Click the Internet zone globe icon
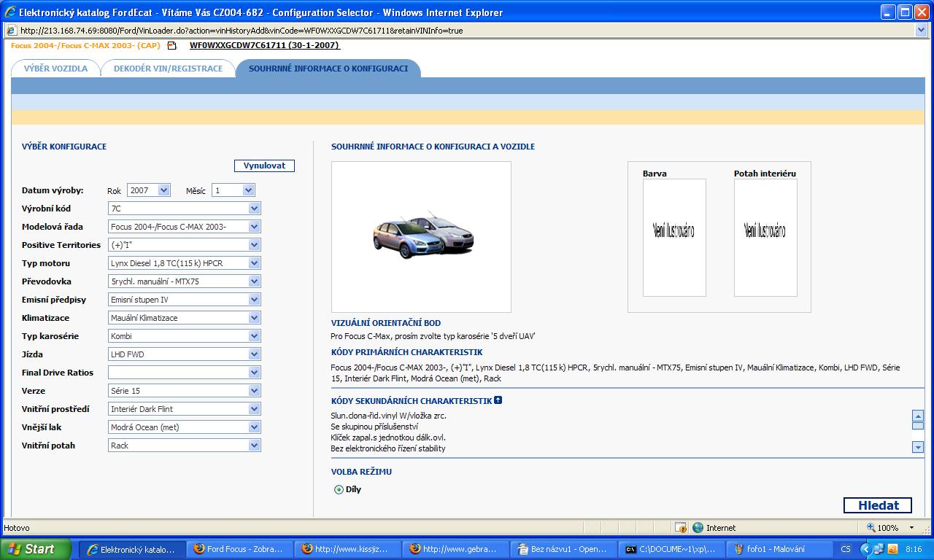The height and width of the screenshot is (560, 934). (698, 527)
